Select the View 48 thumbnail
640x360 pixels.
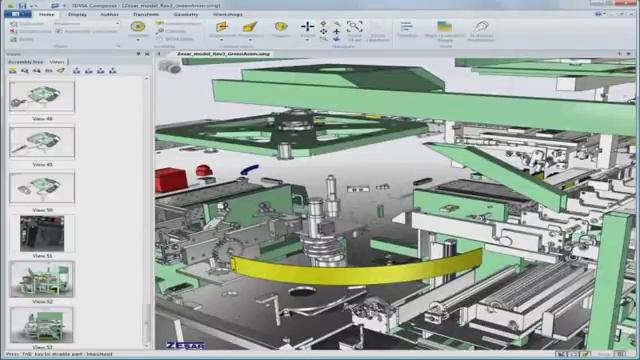point(42,96)
